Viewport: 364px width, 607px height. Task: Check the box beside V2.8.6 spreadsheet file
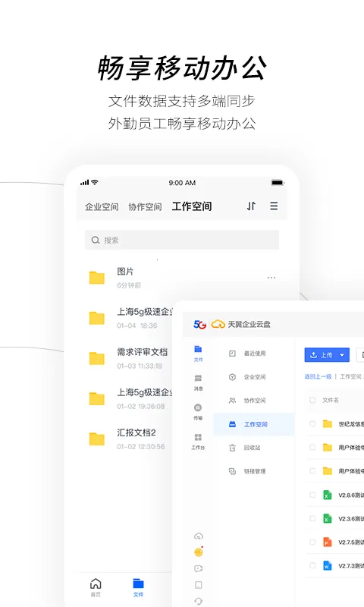pos(312,495)
